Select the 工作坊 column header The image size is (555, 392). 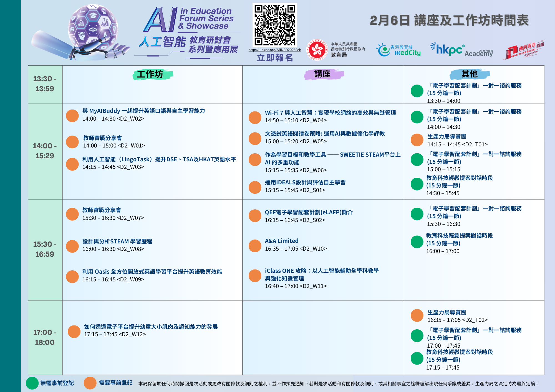click(150, 74)
